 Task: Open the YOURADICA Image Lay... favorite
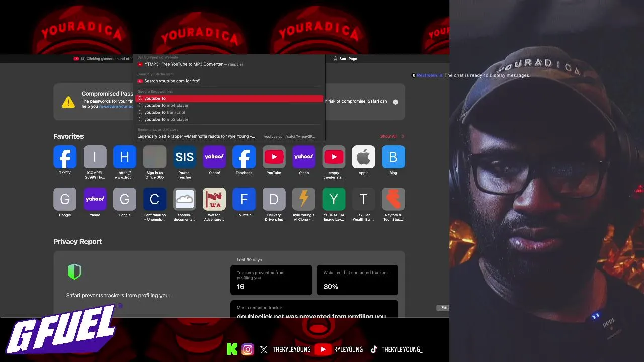coord(334,199)
